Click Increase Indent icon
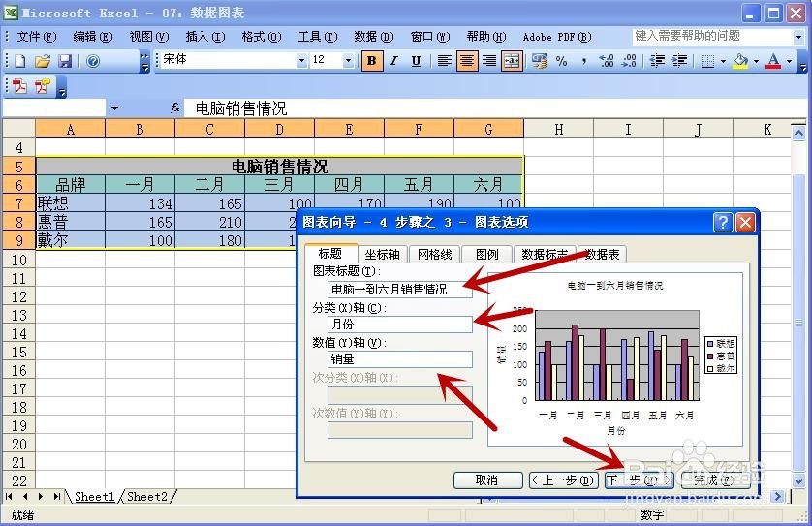This screenshot has height=526, width=812. (679, 61)
